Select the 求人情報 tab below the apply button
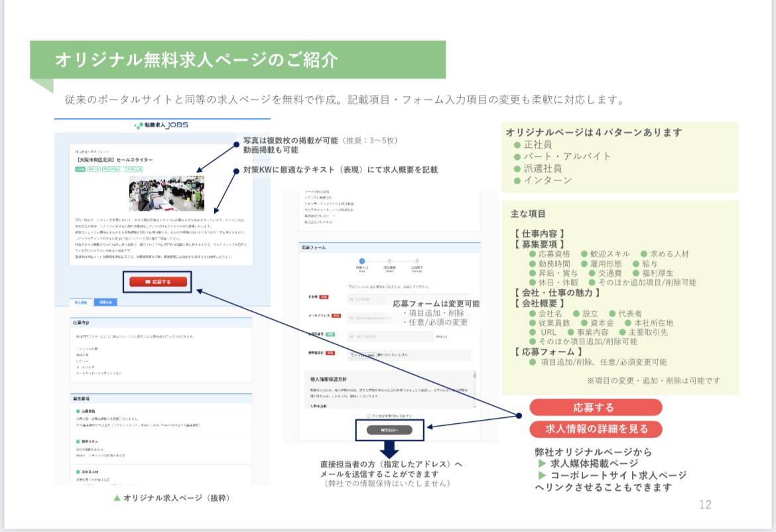This screenshot has height=532, width=776. click(81, 302)
